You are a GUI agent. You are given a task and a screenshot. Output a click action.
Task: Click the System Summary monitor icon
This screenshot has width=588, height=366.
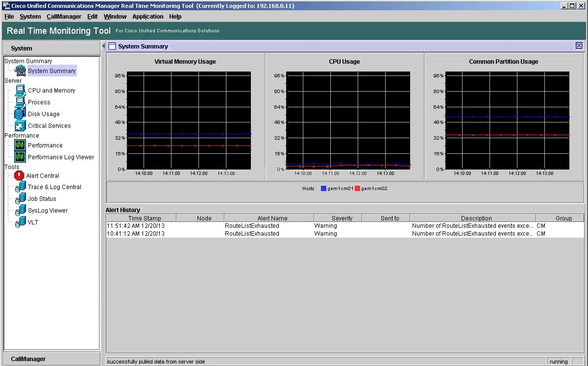[x=20, y=71]
